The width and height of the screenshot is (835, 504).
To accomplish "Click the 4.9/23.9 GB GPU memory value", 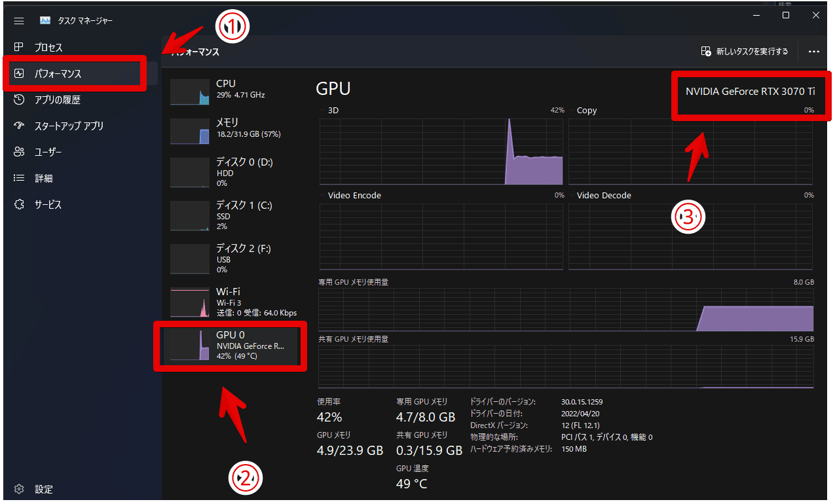I will click(x=350, y=450).
